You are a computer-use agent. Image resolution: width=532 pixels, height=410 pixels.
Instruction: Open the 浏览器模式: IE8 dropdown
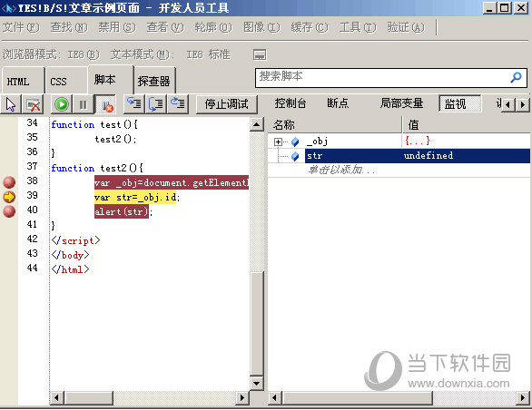click(x=51, y=54)
